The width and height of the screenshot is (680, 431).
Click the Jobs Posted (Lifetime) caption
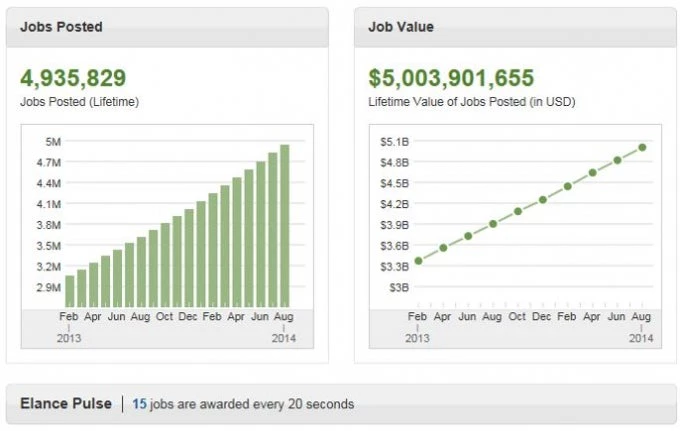click(x=79, y=102)
